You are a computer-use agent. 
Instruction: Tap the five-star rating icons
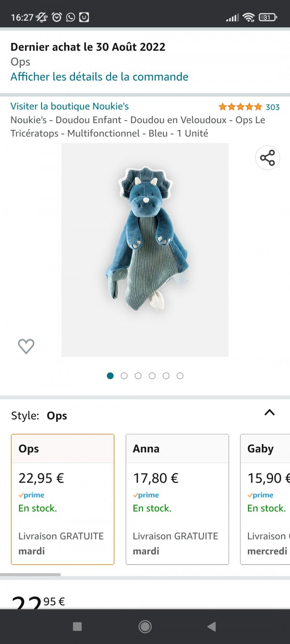coord(240,107)
